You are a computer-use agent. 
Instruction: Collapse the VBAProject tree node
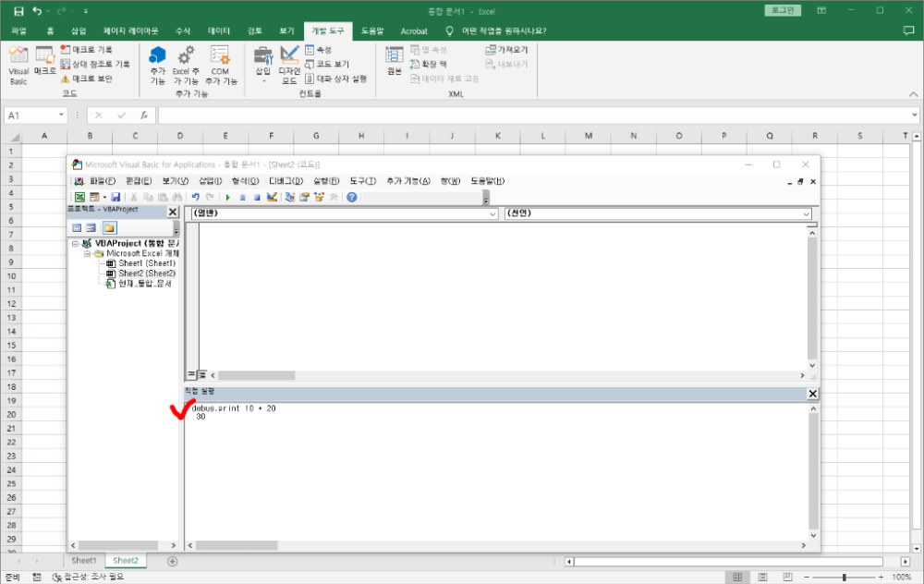[76, 243]
